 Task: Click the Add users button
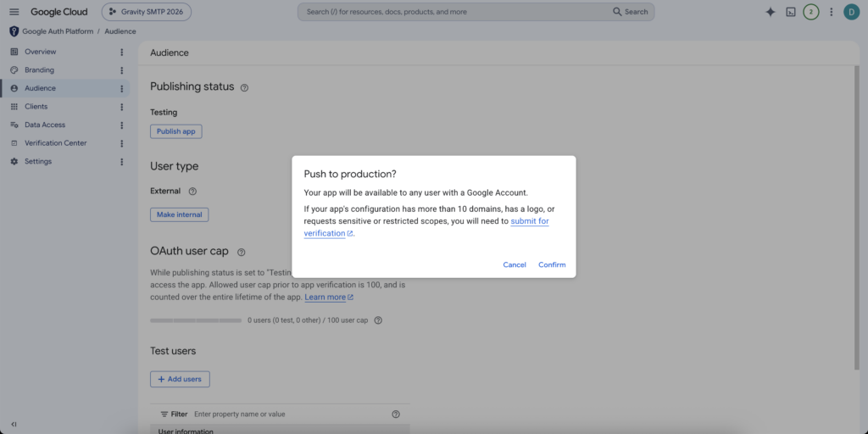(180, 379)
